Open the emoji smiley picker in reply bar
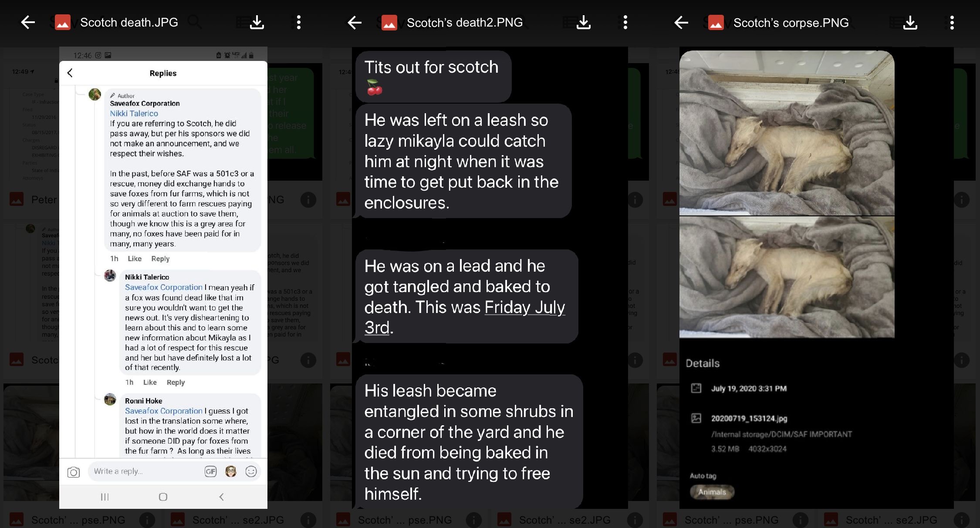 [x=251, y=471]
